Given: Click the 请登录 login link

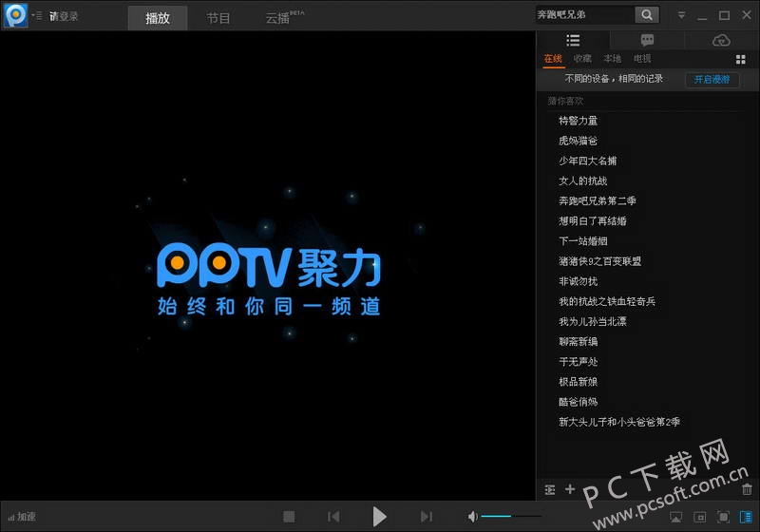Looking at the screenshot, I should tap(64, 16).
